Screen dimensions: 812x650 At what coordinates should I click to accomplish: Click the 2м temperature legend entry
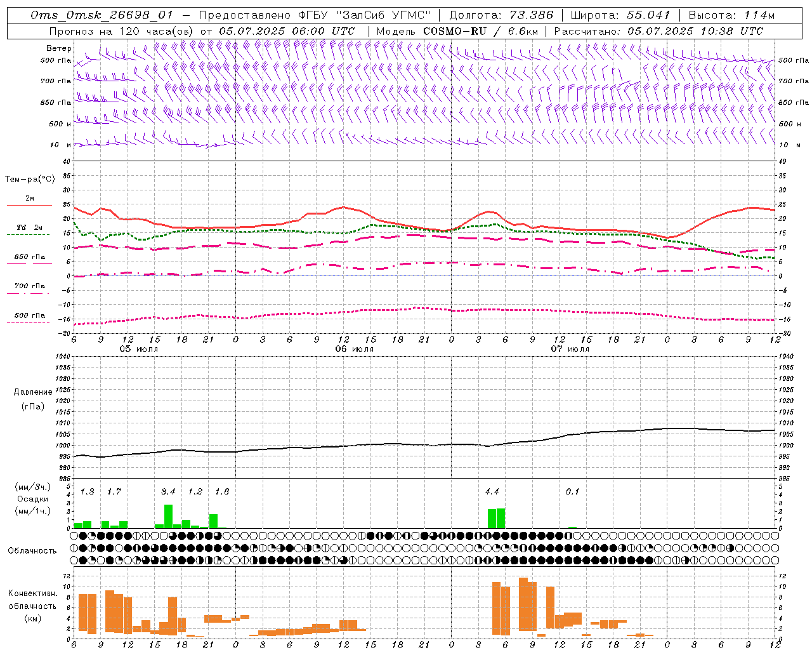(x=30, y=199)
